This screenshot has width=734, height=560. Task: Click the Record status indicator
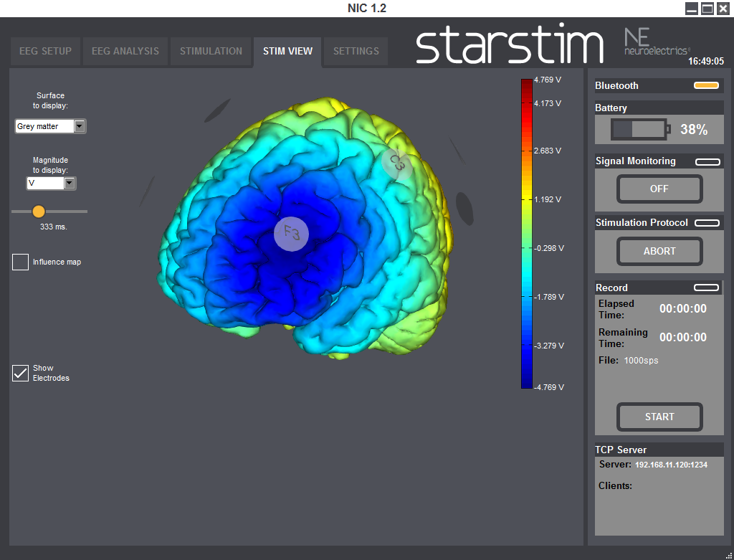click(706, 288)
